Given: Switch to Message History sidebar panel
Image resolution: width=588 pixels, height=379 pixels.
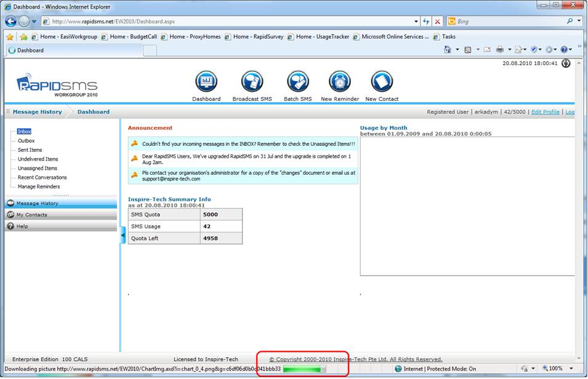Looking at the screenshot, I should click(61, 203).
